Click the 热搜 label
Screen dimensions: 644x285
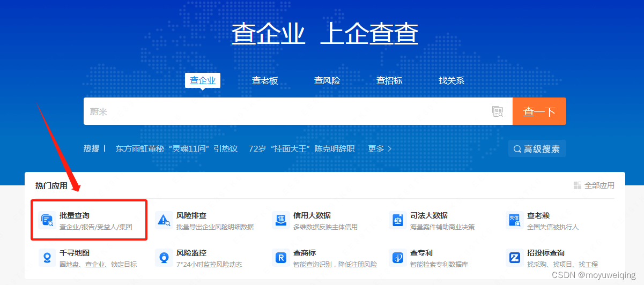[91, 148]
